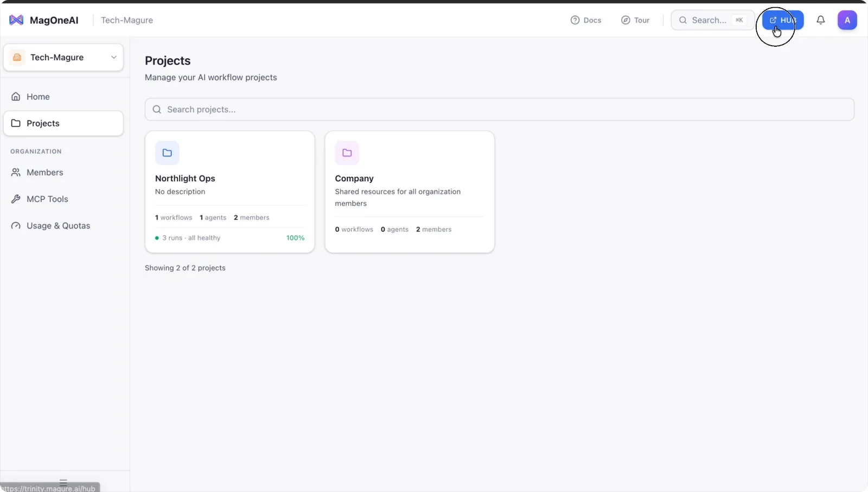Image resolution: width=868 pixels, height=492 pixels.
Task: Click Company '0 agents' count
Action: coord(394,229)
